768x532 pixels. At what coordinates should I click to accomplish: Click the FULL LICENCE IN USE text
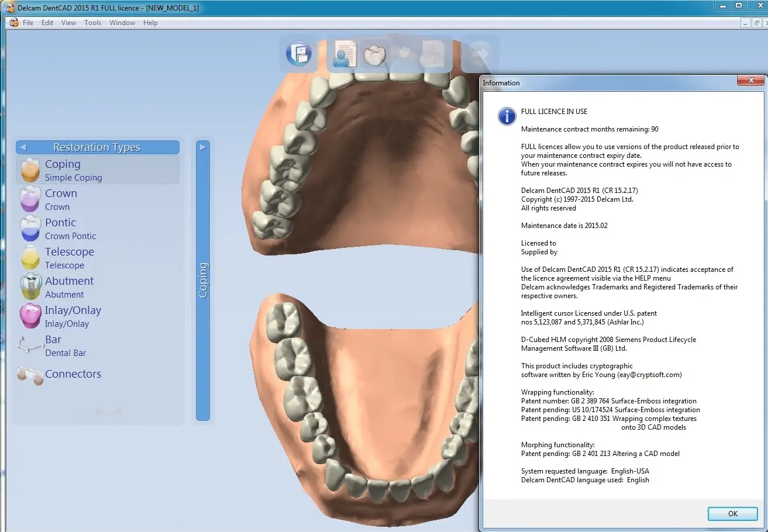click(x=554, y=112)
